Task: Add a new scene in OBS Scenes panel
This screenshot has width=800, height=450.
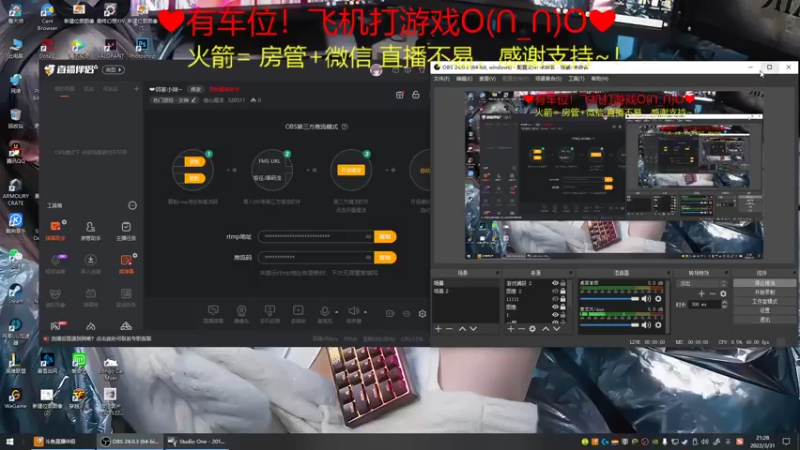Action: [x=438, y=329]
